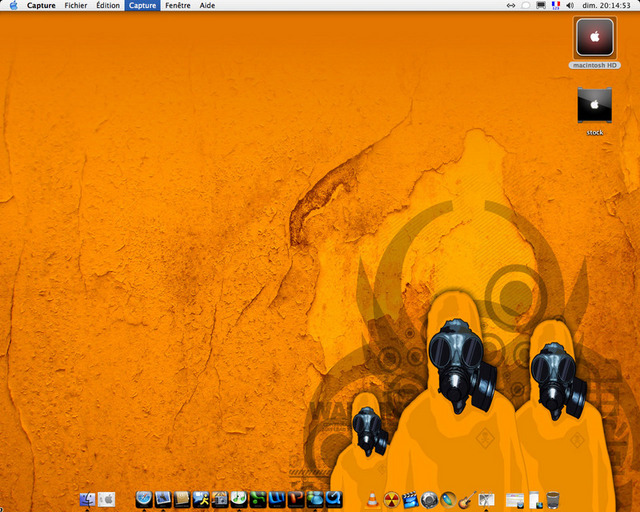Image resolution: width=640 pixels, height=512 pixels.
Task: Launch iChat with yellow running man icon
Action: pyautogui.click(x=201, y=499)
